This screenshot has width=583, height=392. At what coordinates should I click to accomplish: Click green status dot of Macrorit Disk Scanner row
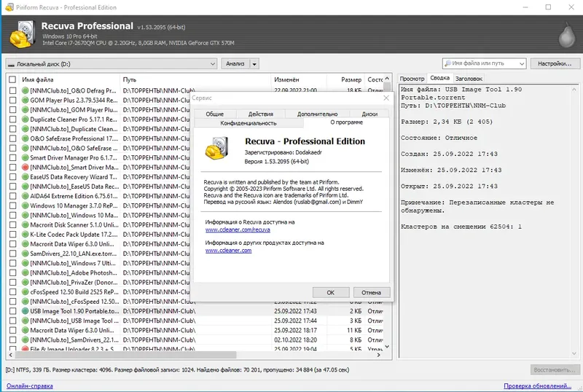point(26,225)
